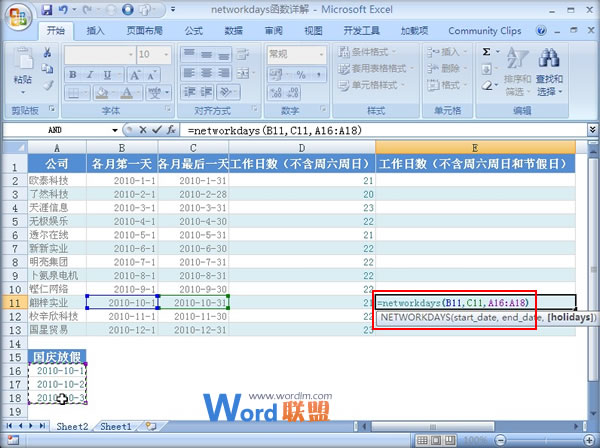Viewport: 600px width, 448px height.
Task: Toggle wrap text icon
Action: click(x=243, y=54)
